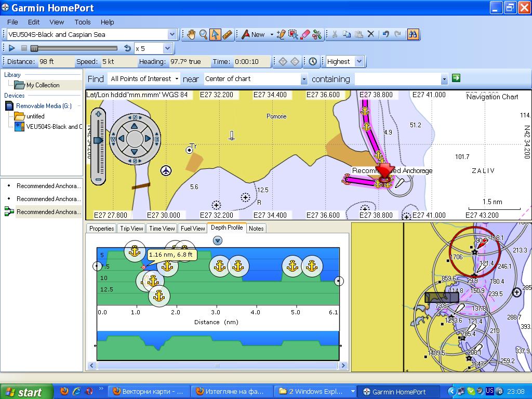Image resolution: width=532 pixels, height=399 pixels.
Task: Expand the Highest detail level dropdown
Action: point(358,61)
